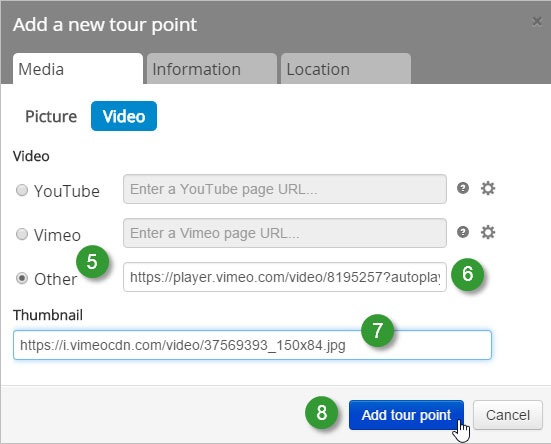Screen dimensions: 551x444
Task: Focus the Vimeo page URL field
Action: point(285,233)
